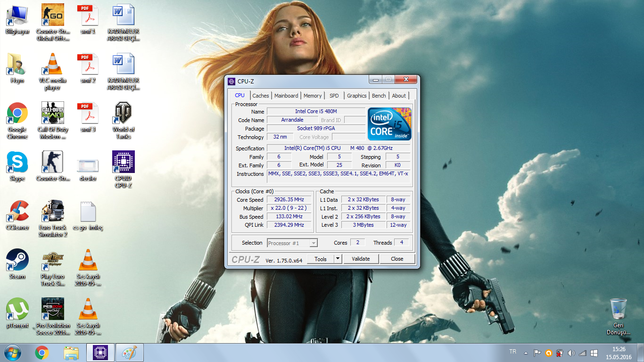Open the Windows Start menu orb
Viewport: 644px width, 362px height.
tap(13, 353)
